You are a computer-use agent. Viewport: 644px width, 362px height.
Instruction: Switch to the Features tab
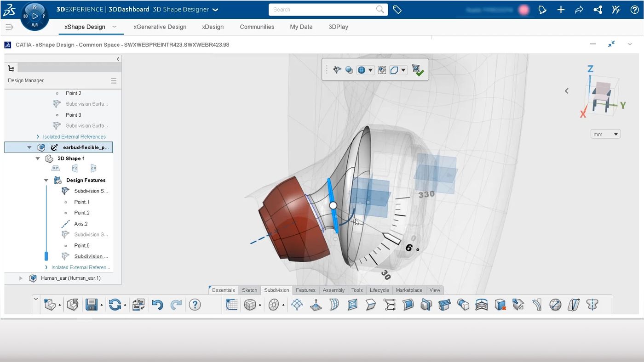[305, 290]
